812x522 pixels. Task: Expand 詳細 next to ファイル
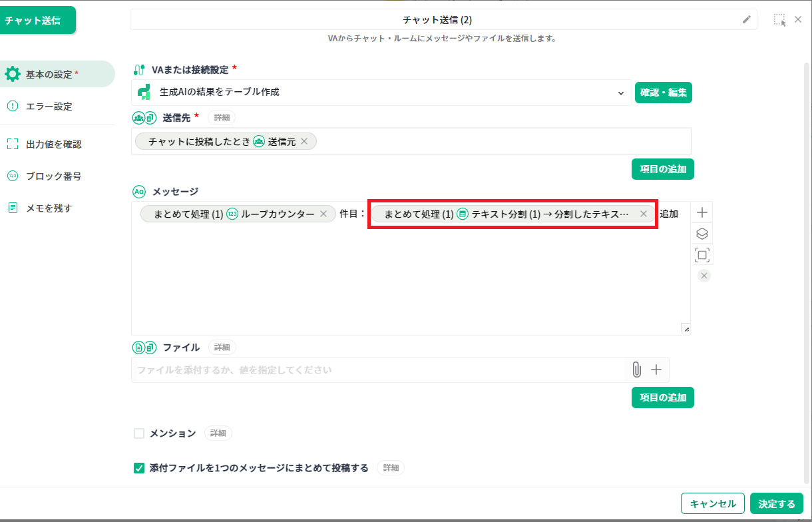[222, 348]
